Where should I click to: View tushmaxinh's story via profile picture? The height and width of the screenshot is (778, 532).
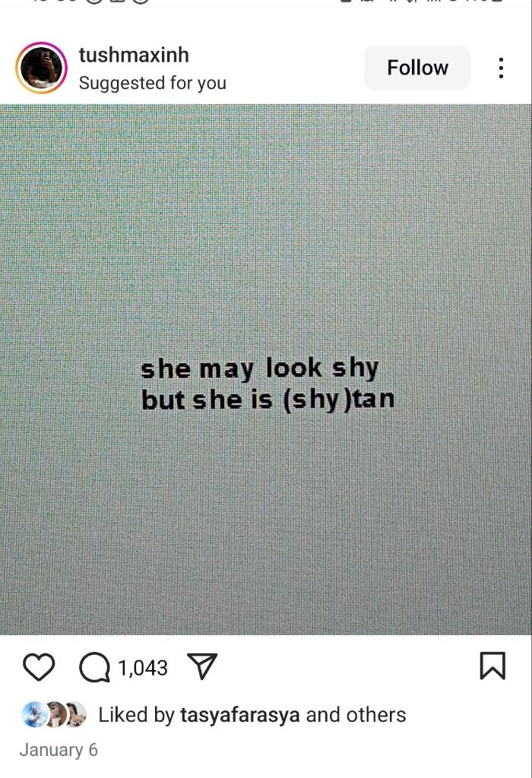pyautogui.click(x=41, y=68)
